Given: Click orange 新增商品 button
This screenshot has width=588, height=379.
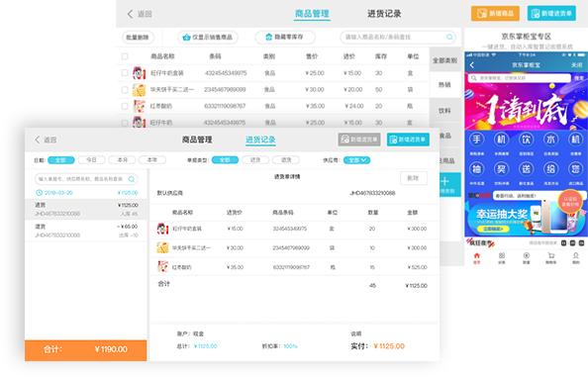Looking at the screenshot, I should pyautogui.click(x=495, y=14).
